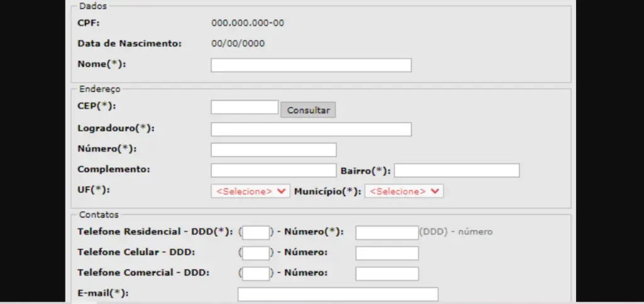Click the Endereço section legend

point(99,89)
